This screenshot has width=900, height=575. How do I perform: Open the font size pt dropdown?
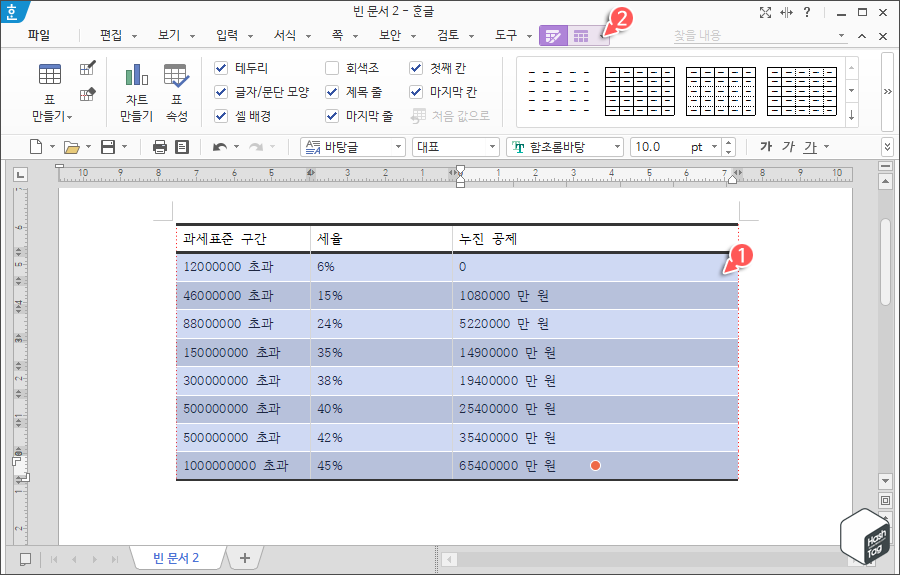(x=714, y=147)
